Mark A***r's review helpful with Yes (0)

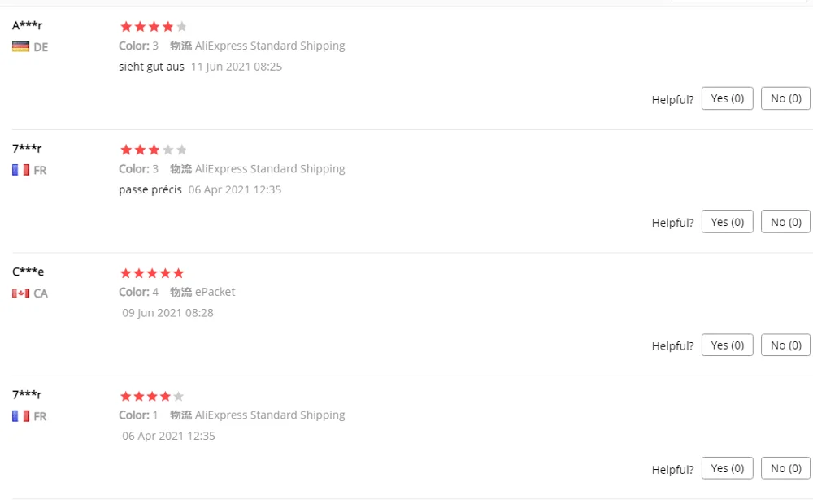(727, 98)
